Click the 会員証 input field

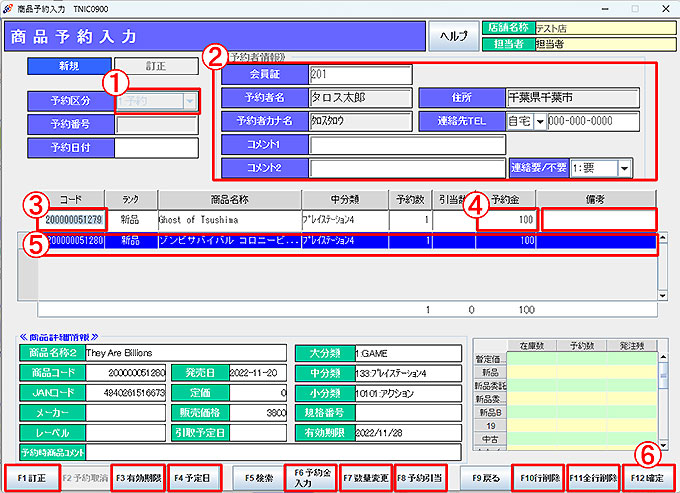(360, 76)
